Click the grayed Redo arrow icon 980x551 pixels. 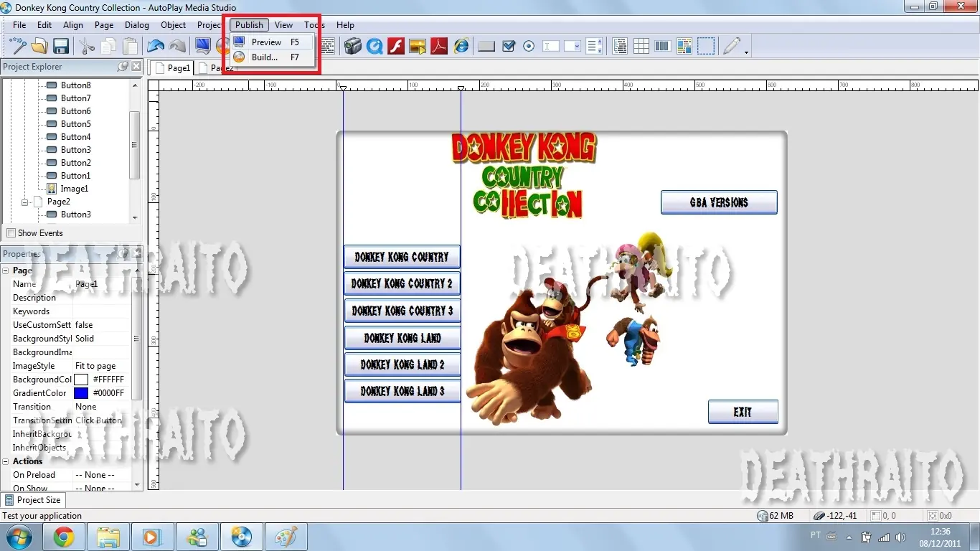click(x=177, y=47)
